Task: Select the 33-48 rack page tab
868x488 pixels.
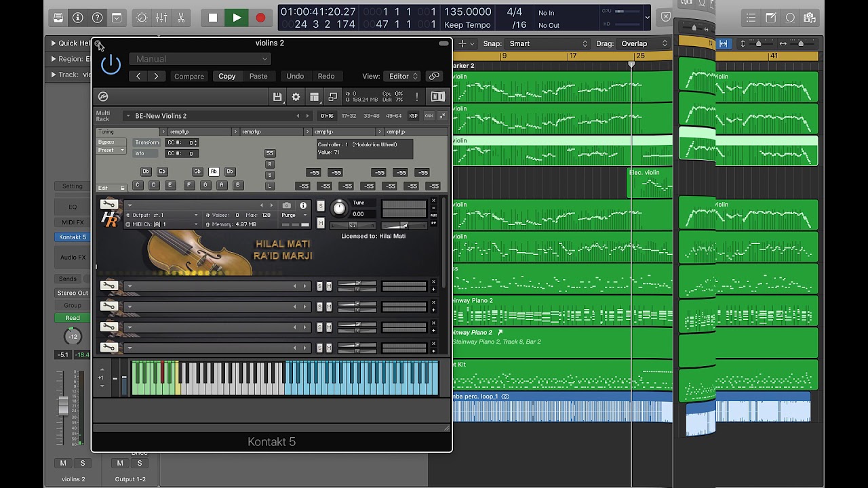Action: [x=372, y=116]
